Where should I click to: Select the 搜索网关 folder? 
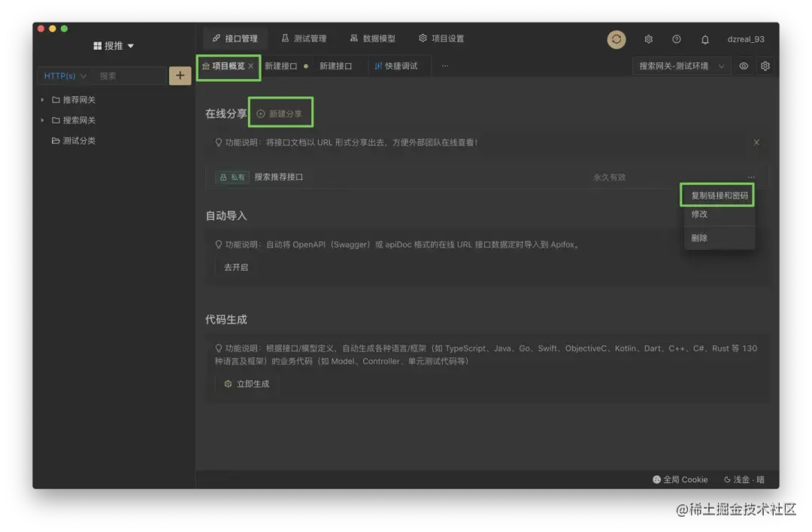[x=74, y=120]
